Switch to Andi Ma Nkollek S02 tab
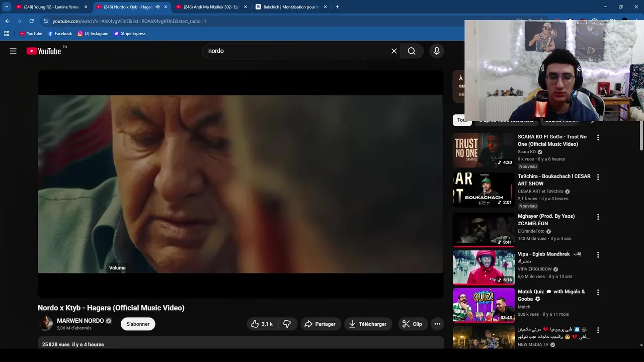644x362 pixels. (210, 7)
